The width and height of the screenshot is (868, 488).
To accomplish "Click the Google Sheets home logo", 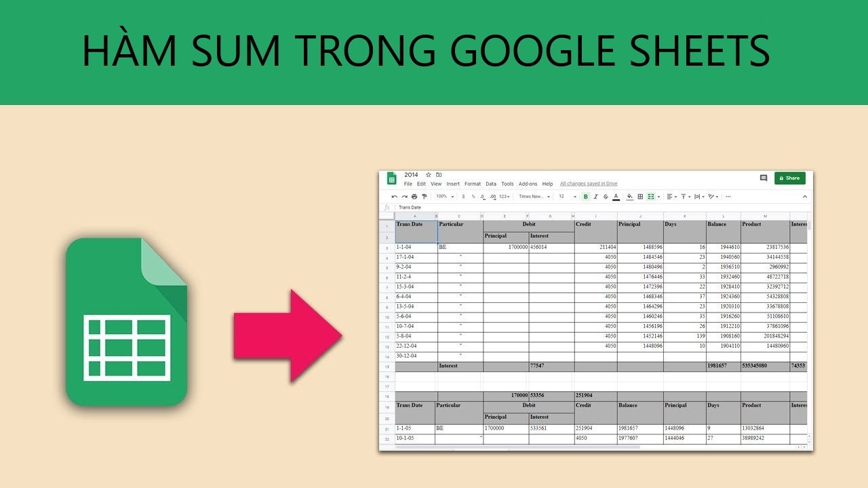I will point(391,178).
